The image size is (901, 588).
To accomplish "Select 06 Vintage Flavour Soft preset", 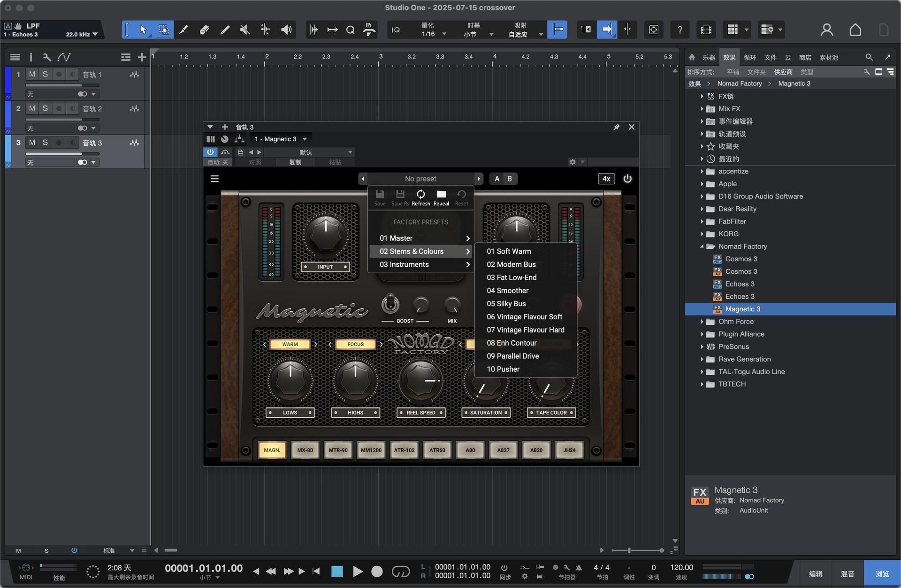I will pos(526,317).
